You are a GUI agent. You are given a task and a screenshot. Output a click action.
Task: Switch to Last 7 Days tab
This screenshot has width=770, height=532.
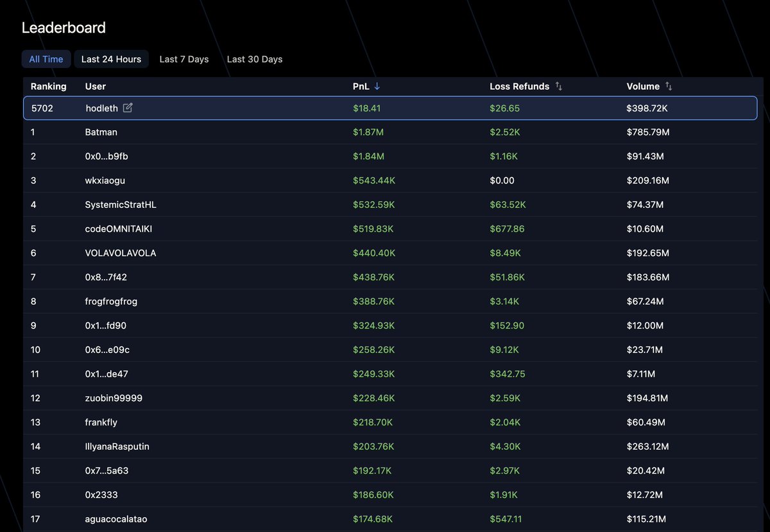(184, 59)
